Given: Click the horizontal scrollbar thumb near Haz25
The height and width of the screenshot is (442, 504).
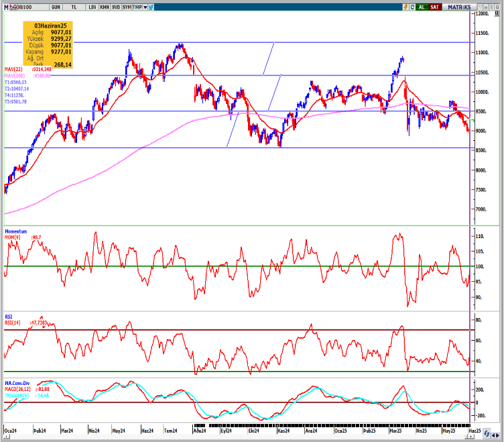Looking at the screenshot, I should tap(470, 437).
